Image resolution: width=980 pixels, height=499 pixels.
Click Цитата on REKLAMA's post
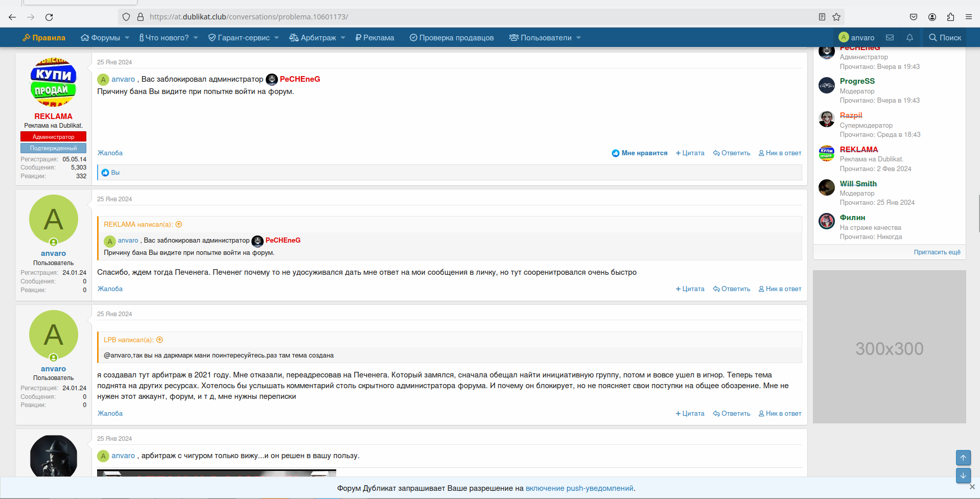click(x=690, y=153)
